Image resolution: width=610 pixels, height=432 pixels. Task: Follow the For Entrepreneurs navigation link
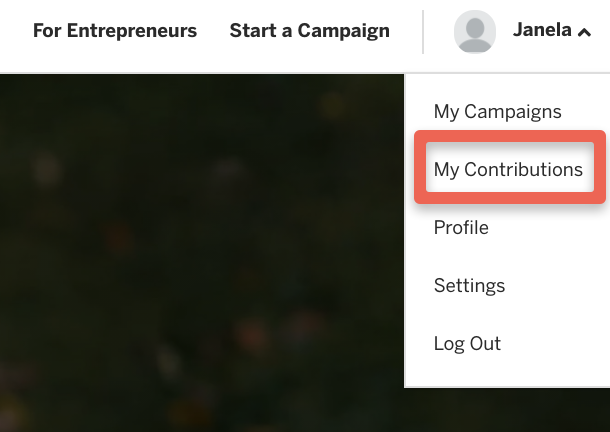coord(115,30)
